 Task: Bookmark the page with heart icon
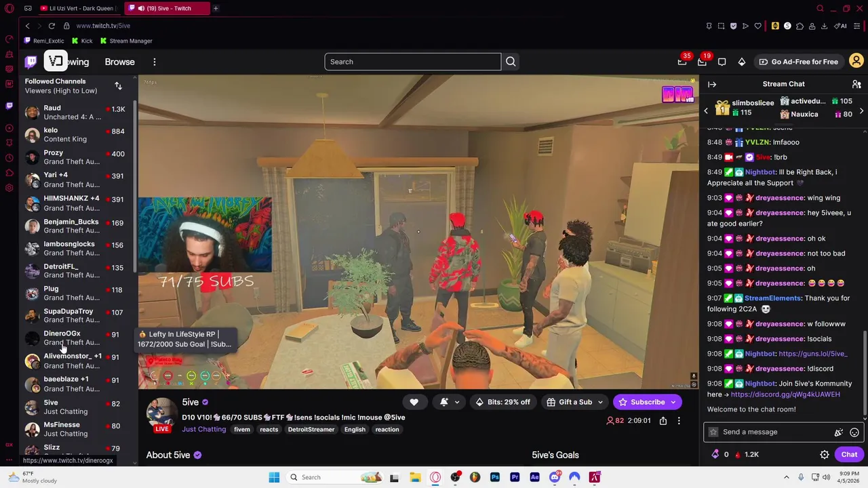click(x=757, y=26)
